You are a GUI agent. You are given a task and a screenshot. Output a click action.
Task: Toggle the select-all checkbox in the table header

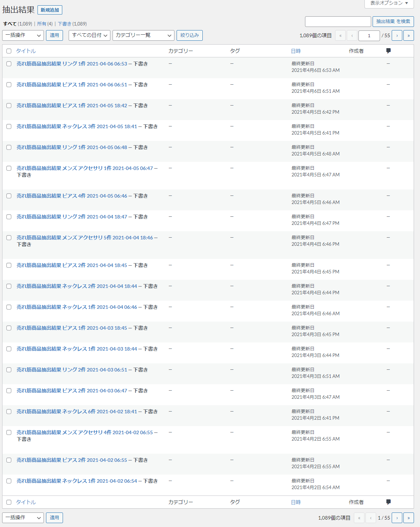coord(9,51)
